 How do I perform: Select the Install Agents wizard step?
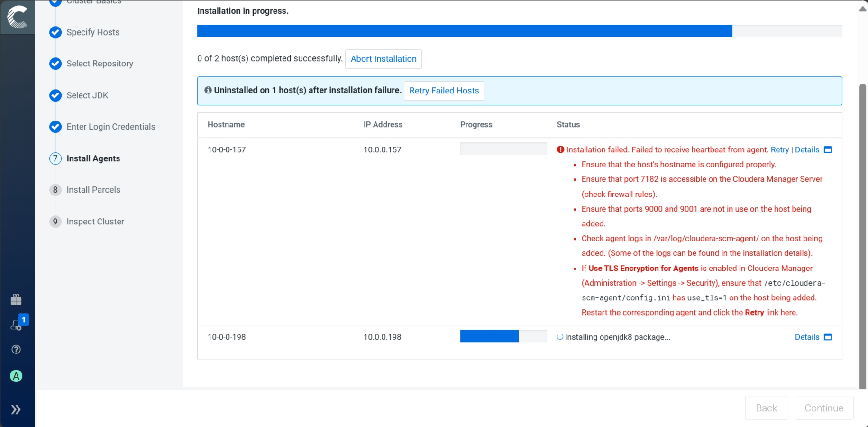click(93, 158)
